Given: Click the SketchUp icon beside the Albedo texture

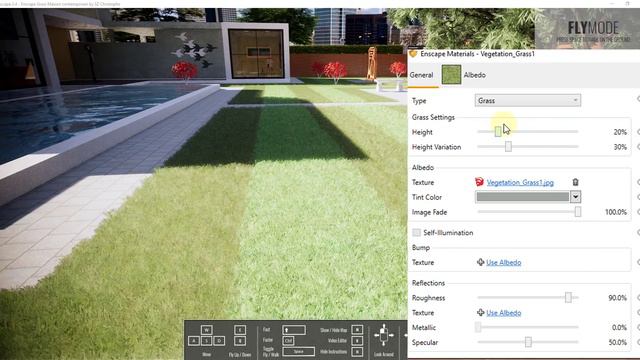Looking at the screenshot, I should point(480,182).
